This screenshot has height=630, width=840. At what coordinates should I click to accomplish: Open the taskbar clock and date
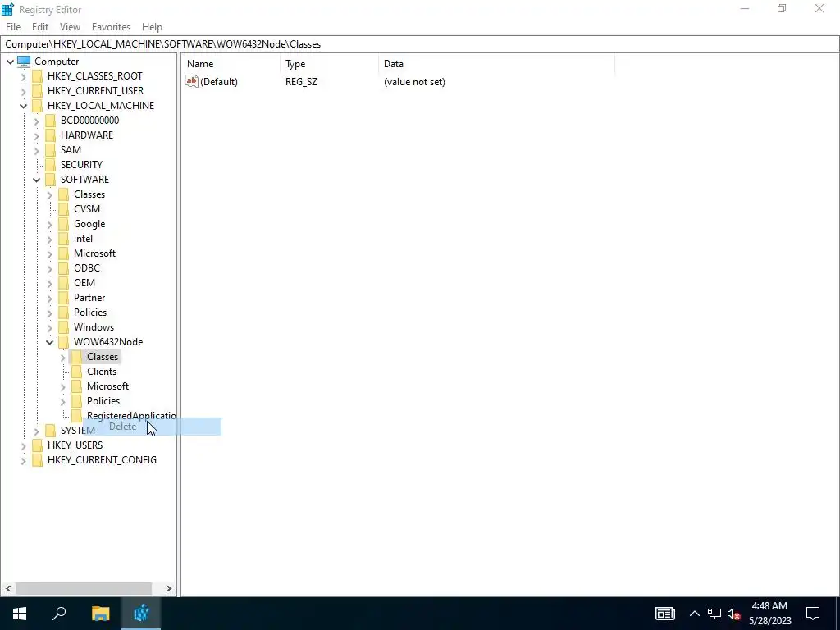coord(769,614)
